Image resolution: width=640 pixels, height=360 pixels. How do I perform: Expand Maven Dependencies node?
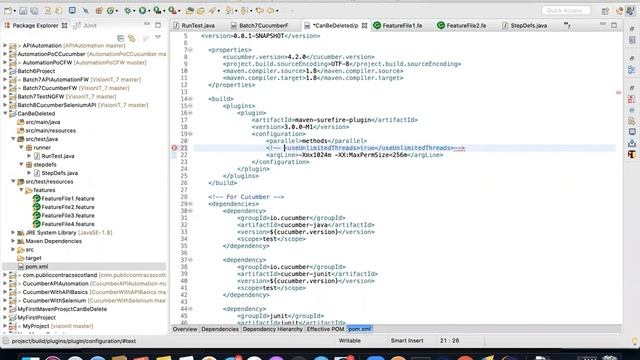click(x=13, y=241)
